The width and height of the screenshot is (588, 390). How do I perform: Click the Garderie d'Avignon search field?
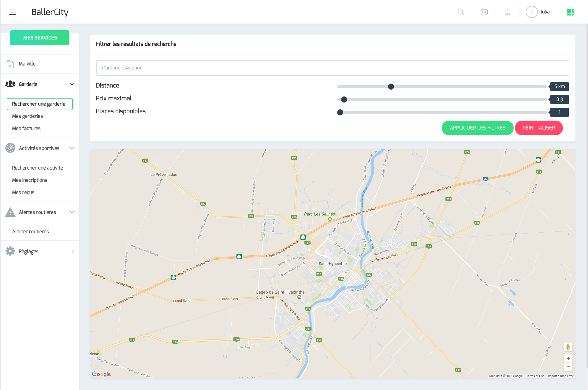[x=332, y=68]
